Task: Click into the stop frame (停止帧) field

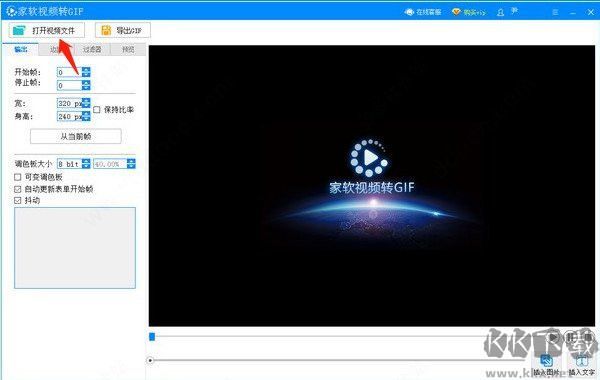Action: [69, 85]
